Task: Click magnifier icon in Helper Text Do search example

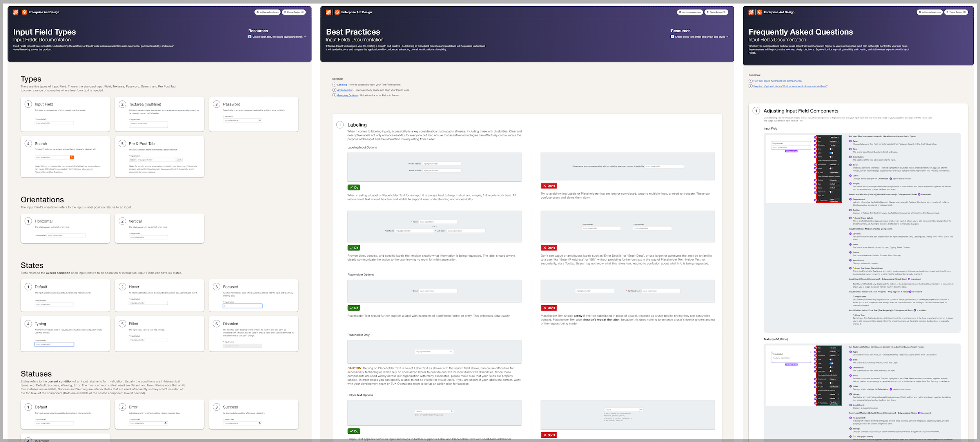Action: point(452,411)
